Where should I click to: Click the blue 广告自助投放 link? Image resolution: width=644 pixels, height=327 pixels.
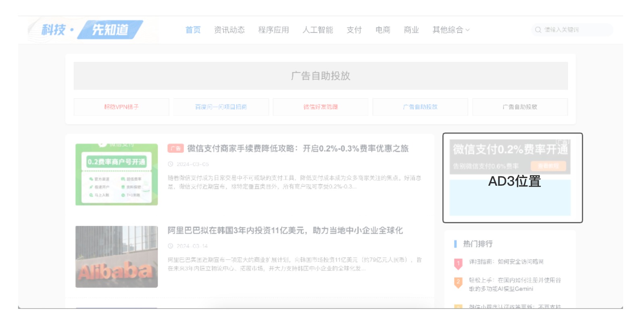(x=420, y=107)
